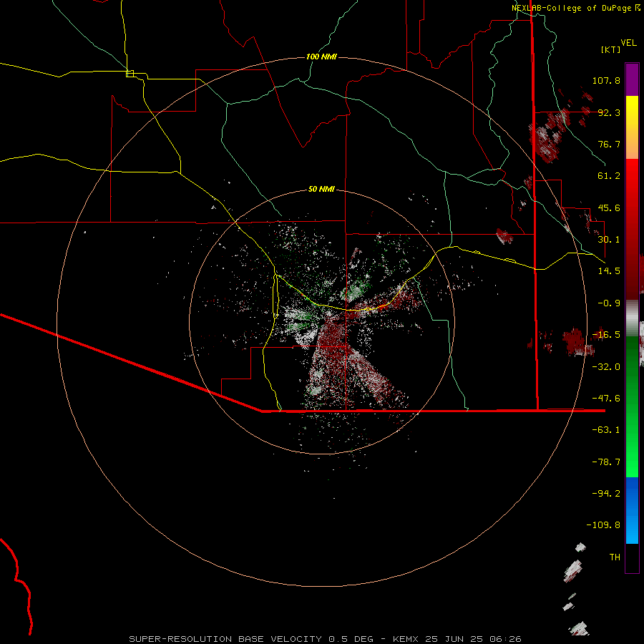Click the NEXLAB-College of DuPage watermark text
The height and width of the screenshot is (644, 644).
[x=576, y=8]
